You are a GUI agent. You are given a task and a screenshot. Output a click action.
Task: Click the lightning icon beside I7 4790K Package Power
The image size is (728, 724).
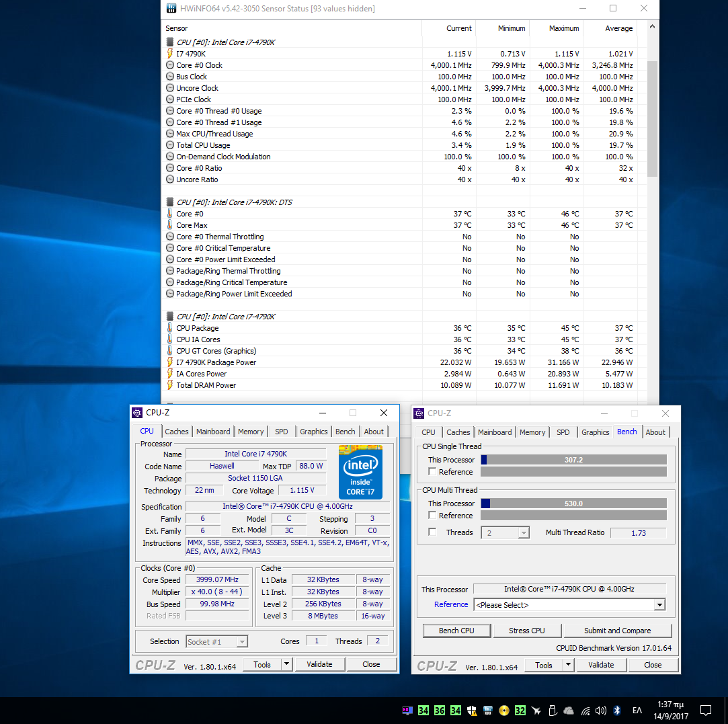(x=170, y=362)
